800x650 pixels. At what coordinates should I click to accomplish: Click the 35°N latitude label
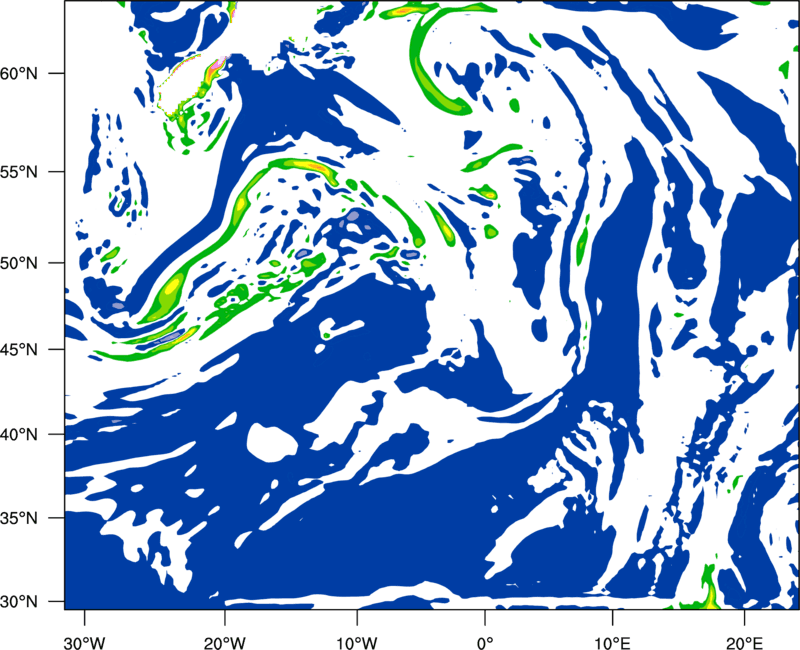point(19,518)
